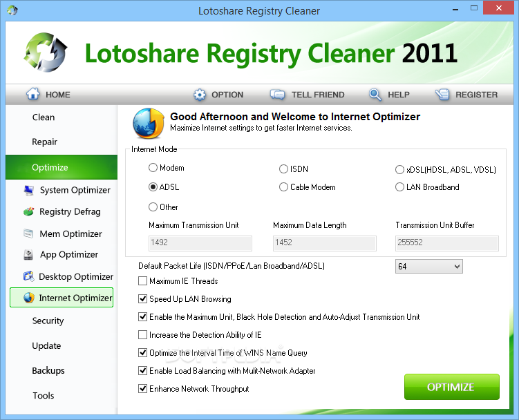Click the Help magnifier icon
Viewport: 519px width, 420px height.
375,95
